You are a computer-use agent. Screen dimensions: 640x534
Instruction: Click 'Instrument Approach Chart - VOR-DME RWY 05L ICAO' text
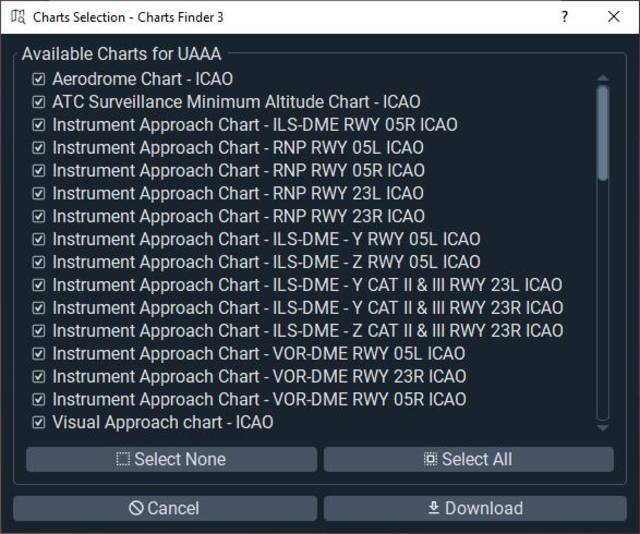[x=259, y=354]
